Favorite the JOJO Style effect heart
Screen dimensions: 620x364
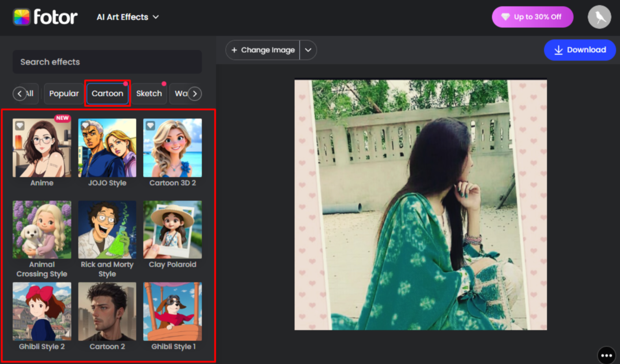(85, 125)
